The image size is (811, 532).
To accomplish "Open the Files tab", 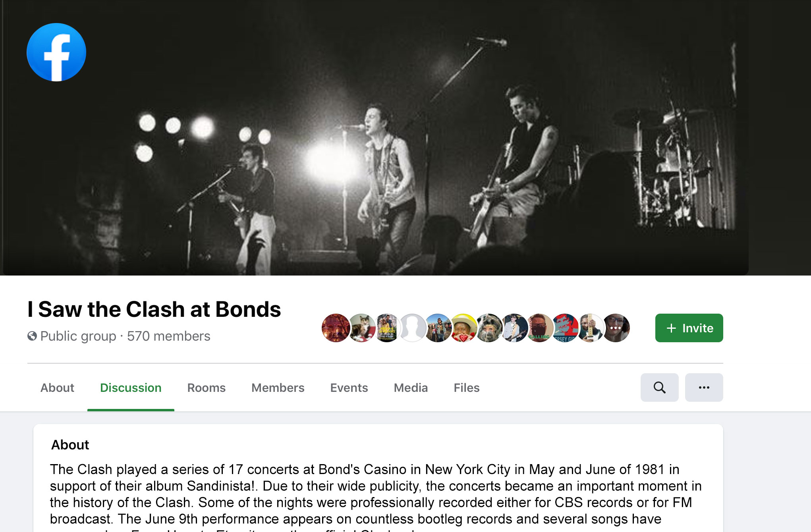I will tap(467, 387).
